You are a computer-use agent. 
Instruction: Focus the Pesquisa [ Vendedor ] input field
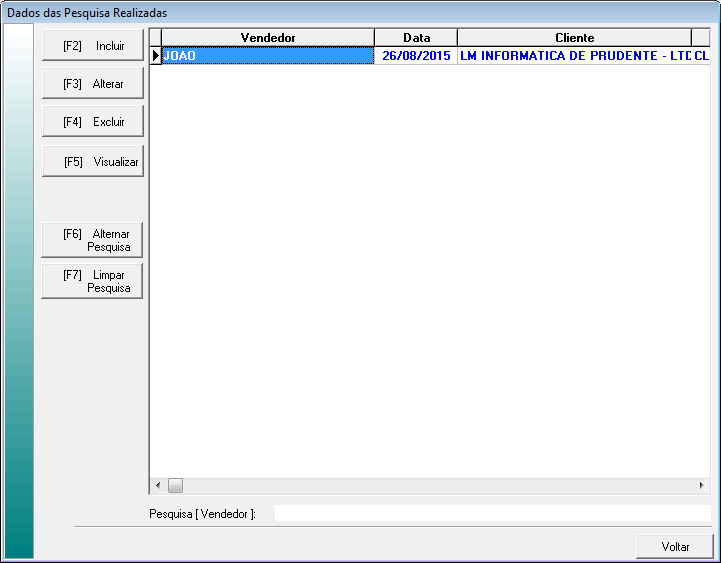tap(492, 513)
